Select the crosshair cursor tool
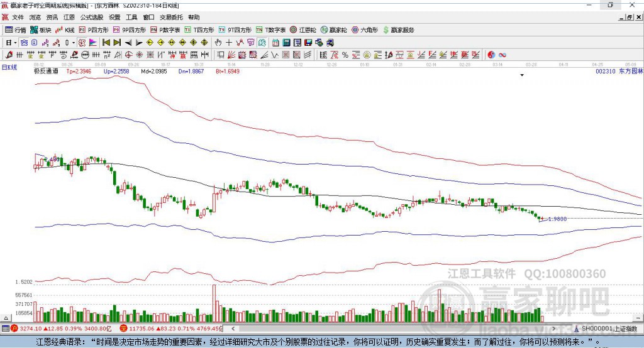Viewport: 644px width, 348px height. (229, 43)
